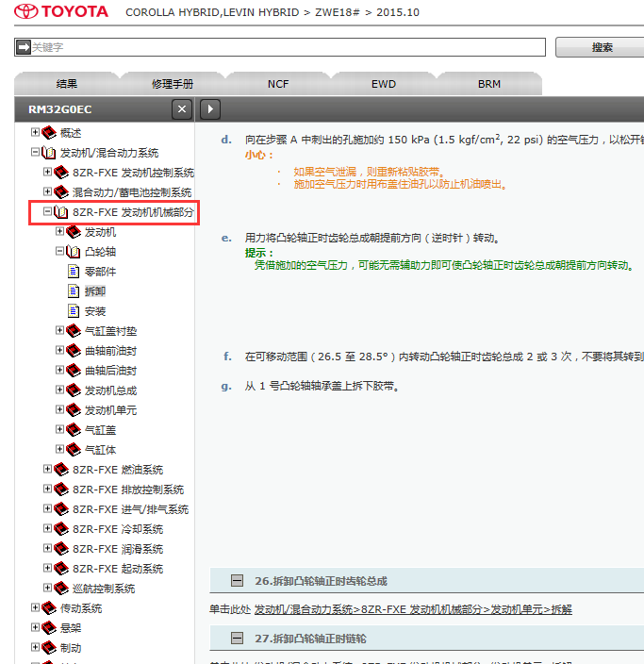Click the 拆卸 document icon

pyautogui.click(x=74, y=291)
